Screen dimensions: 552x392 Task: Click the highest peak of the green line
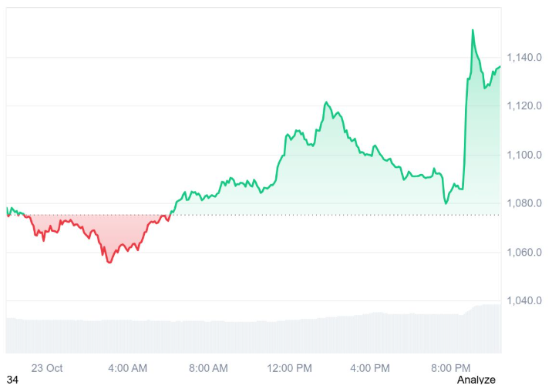[473, 31]
